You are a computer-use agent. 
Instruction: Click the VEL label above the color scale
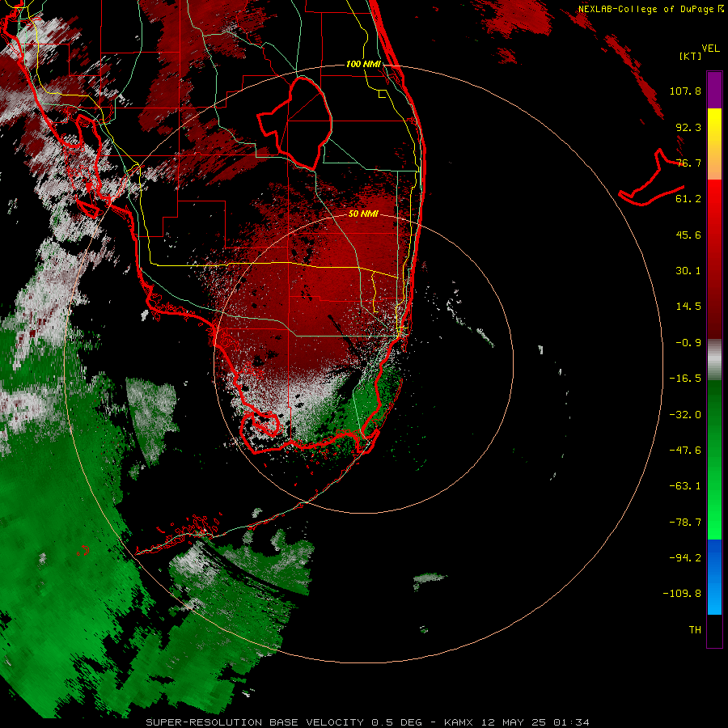[711, 49]
